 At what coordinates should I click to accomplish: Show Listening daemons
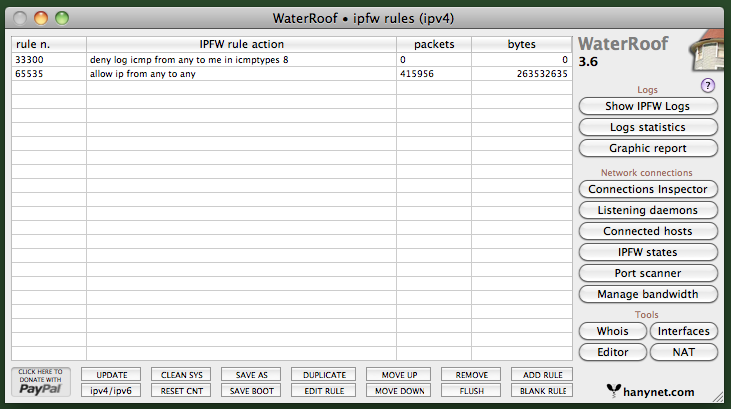click(648, 210)
